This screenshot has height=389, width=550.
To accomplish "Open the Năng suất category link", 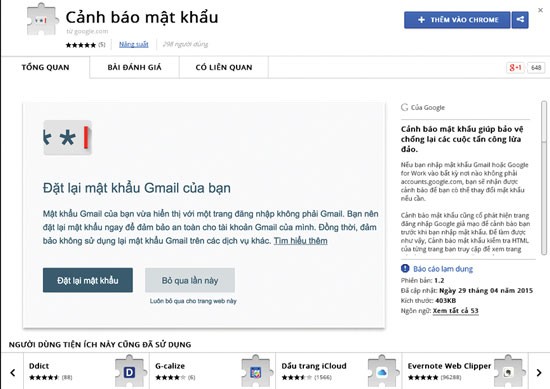I will pos(134,45).
